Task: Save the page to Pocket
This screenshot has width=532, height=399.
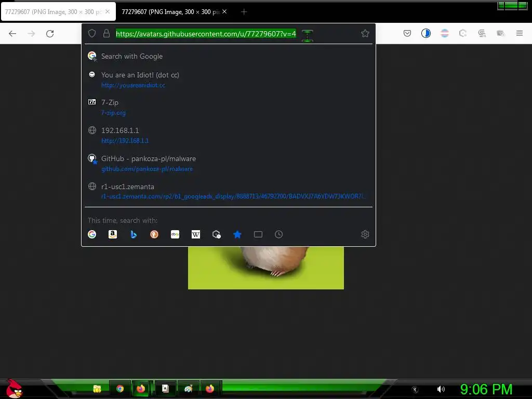Action: [407, 33]
